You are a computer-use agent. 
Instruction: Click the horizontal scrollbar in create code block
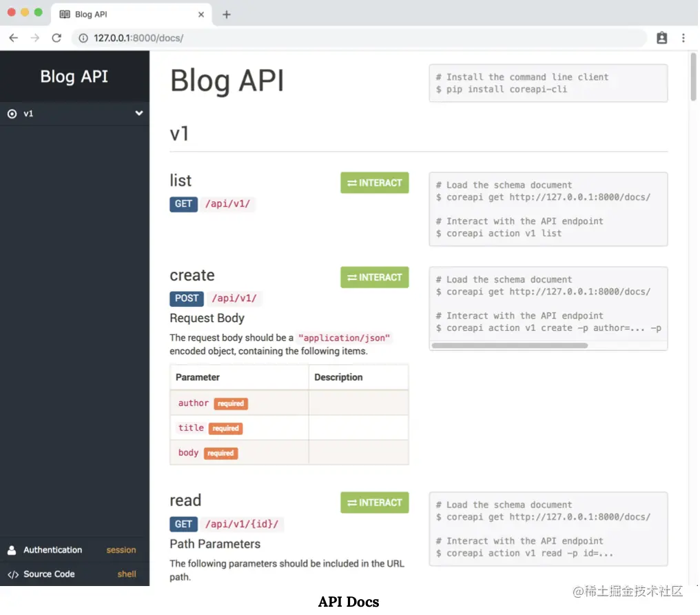click(509, 345)
